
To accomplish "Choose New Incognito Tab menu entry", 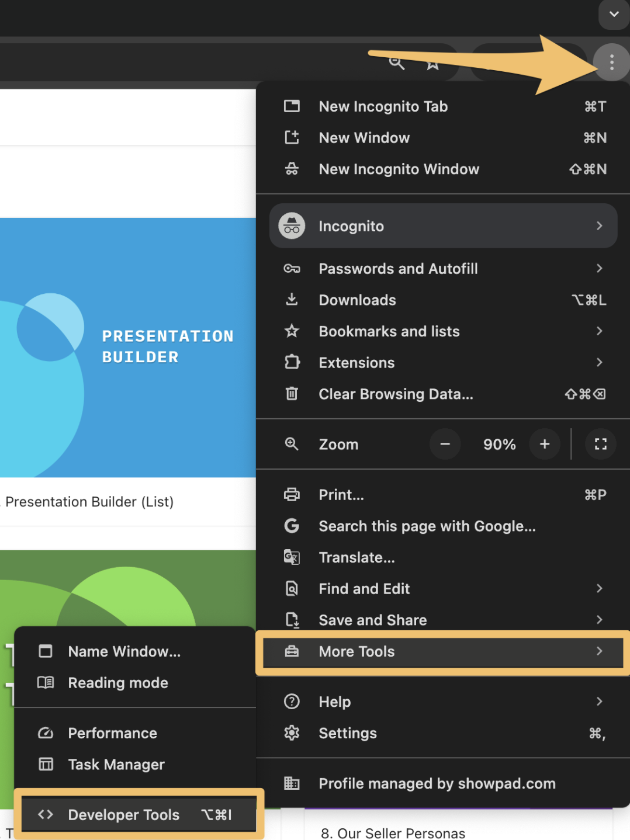I will pos(442,106).
